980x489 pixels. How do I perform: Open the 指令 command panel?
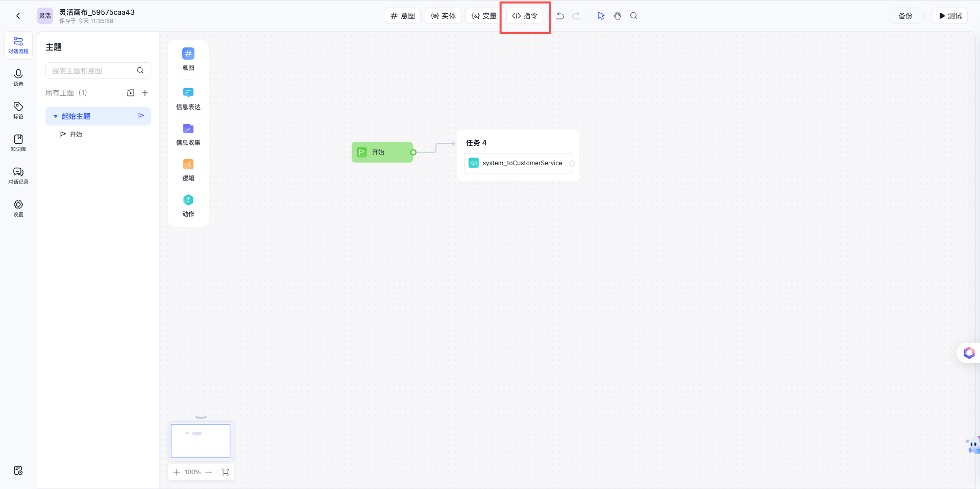point(525,16)
